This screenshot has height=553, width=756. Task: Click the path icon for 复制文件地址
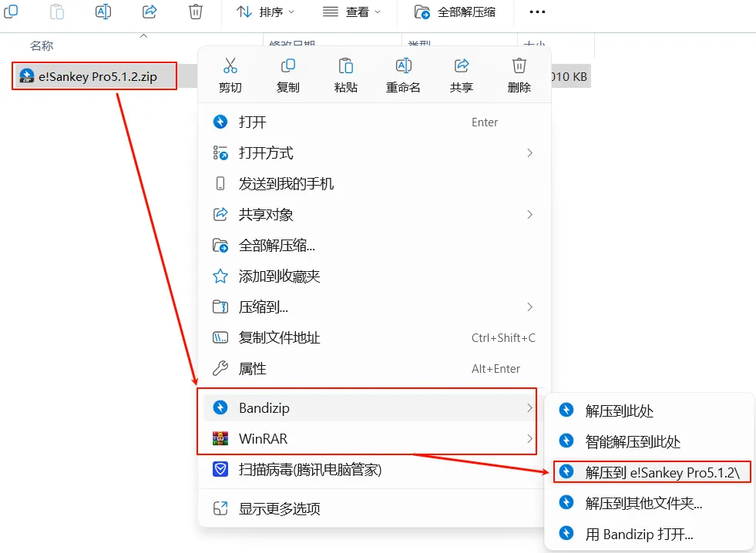pyautogui.click(x=220, y=337)
